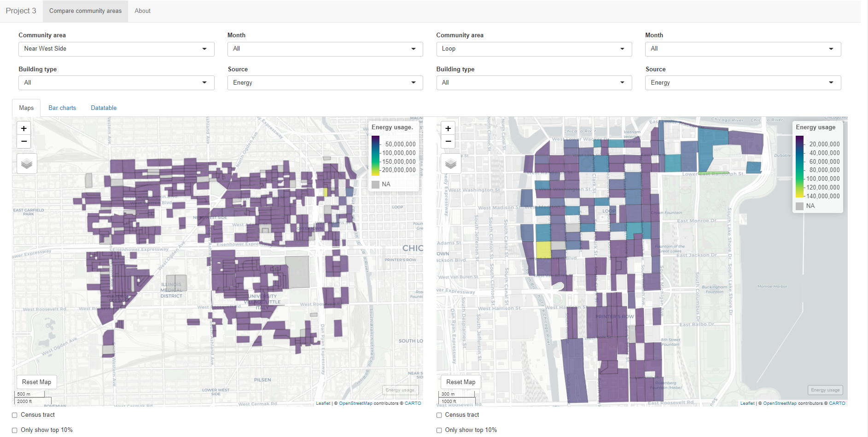The width and height of the screenshot is (868, 437).
Task: Open CARTO link on the Loop map
Action: pos(837,403)
